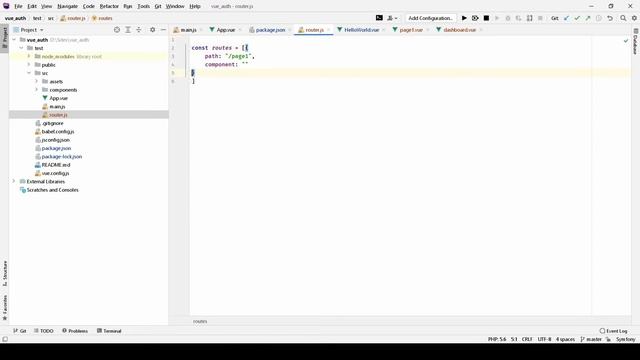Image resolution: width=640 pixels, height=360 pixels.
Task: Click the UTF-8 encoding in status bar
Action: click(x=544, y=340)
